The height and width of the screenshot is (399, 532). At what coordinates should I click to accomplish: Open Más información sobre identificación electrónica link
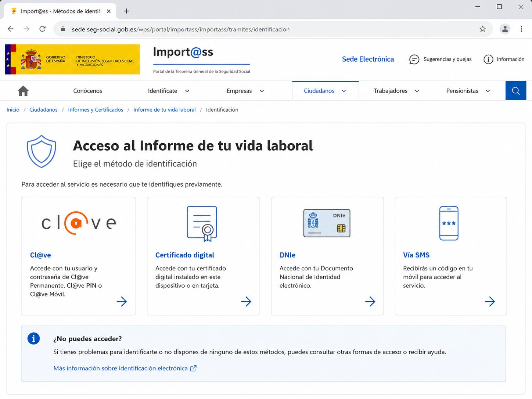click(x=125, y=368)
